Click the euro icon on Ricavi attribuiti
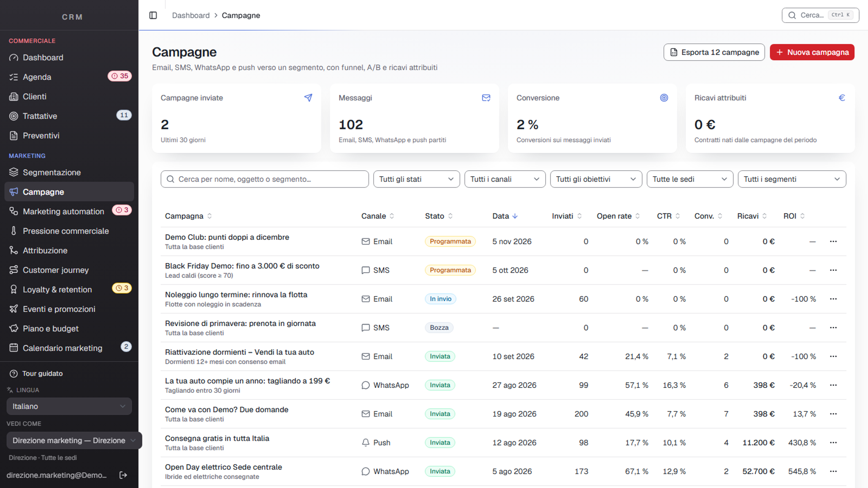Viewport: 868px width, 488px height. pos(842,98)
